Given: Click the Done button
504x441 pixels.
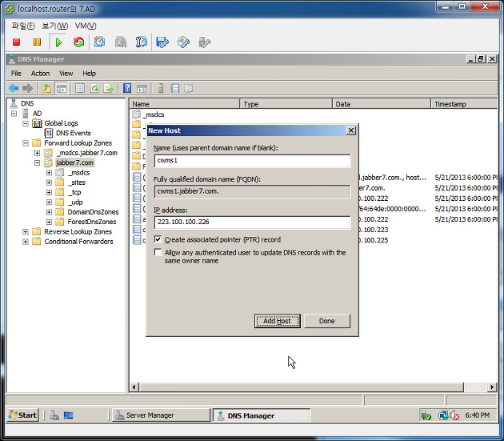Looking at the screenshot, I should (327, 321).
